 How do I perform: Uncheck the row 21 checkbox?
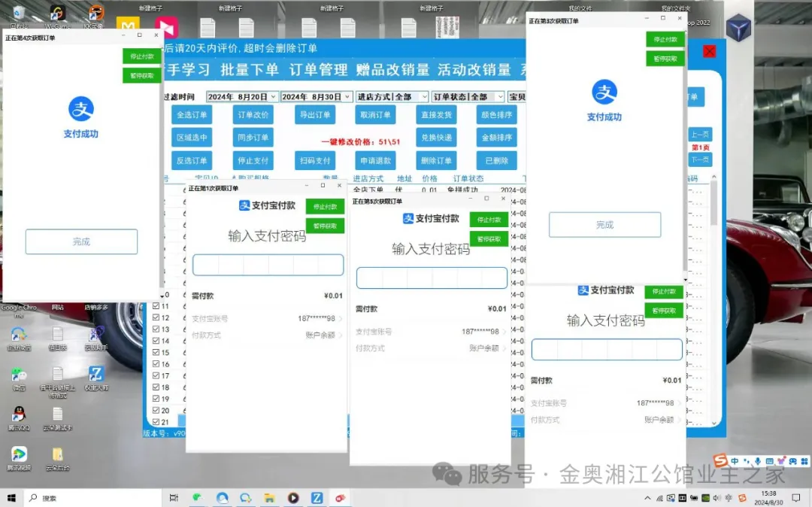(x=156, y=423)
